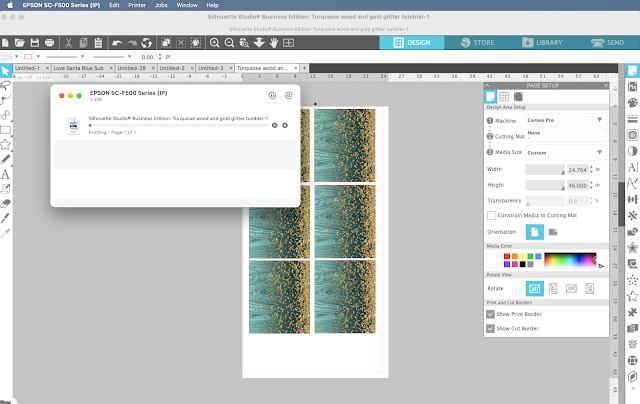Select the Text tool
This screenshot has height=404, width=640.
click(5, 174)
